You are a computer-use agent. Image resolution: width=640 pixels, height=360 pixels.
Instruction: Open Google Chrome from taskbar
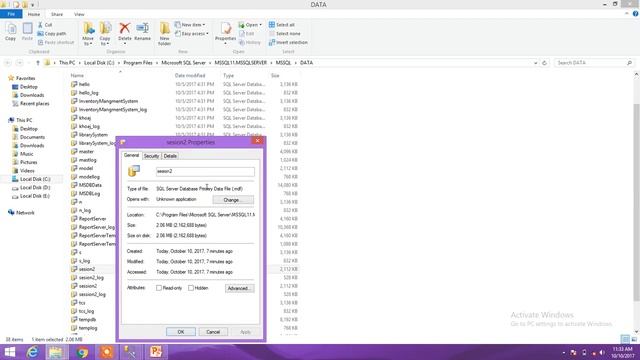82,352
